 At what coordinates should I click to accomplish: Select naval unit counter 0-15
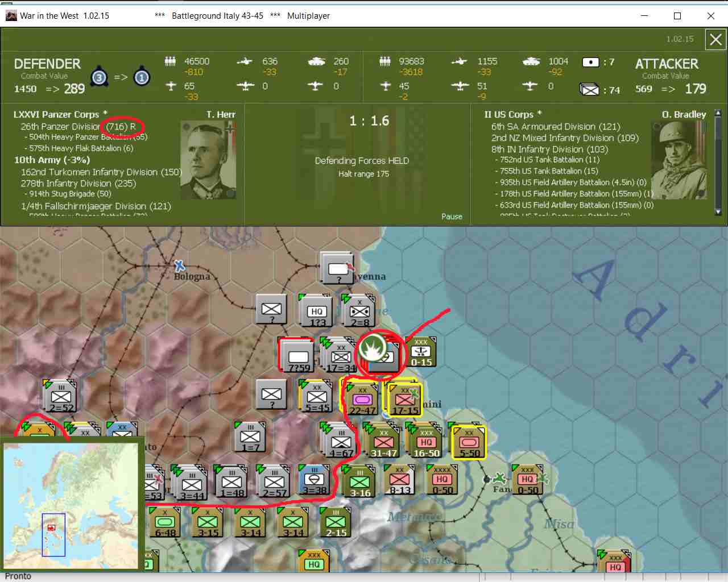point(421,352)
